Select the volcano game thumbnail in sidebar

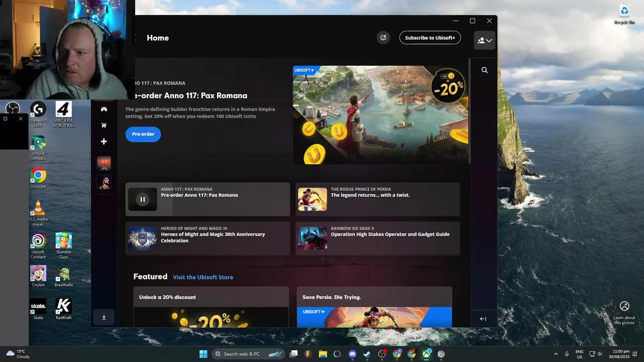[104, 163]
